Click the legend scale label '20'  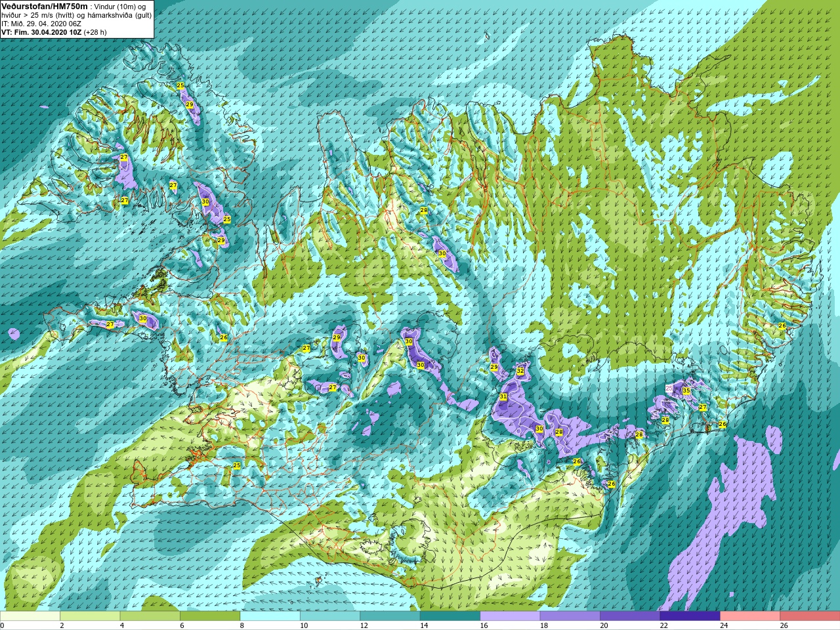604,625
